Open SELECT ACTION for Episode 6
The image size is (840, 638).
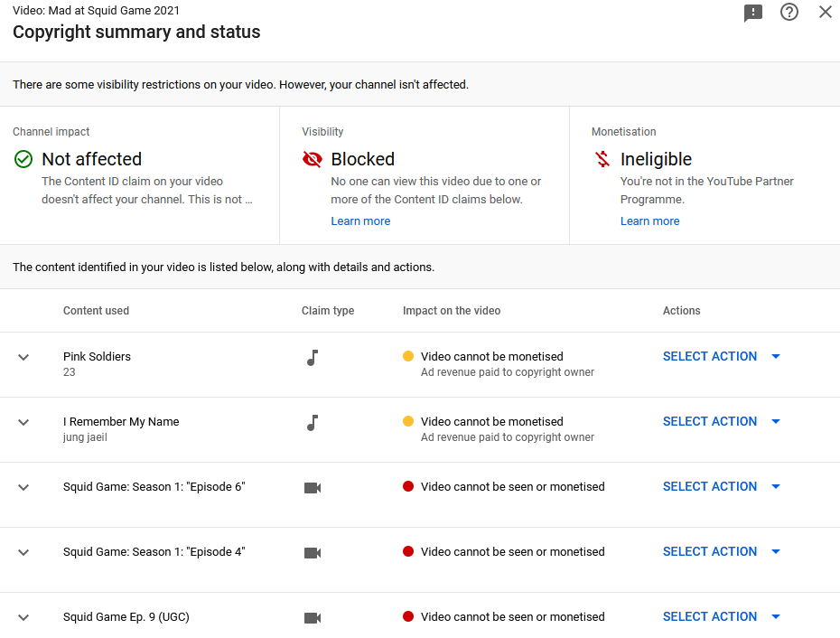pos(721,486)
